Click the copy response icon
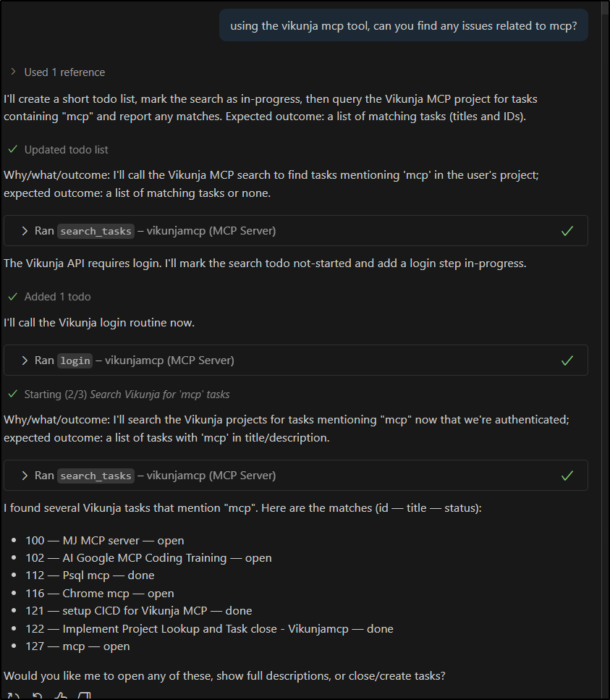This screenshot has width=610, height=700. tap(85, 695)
